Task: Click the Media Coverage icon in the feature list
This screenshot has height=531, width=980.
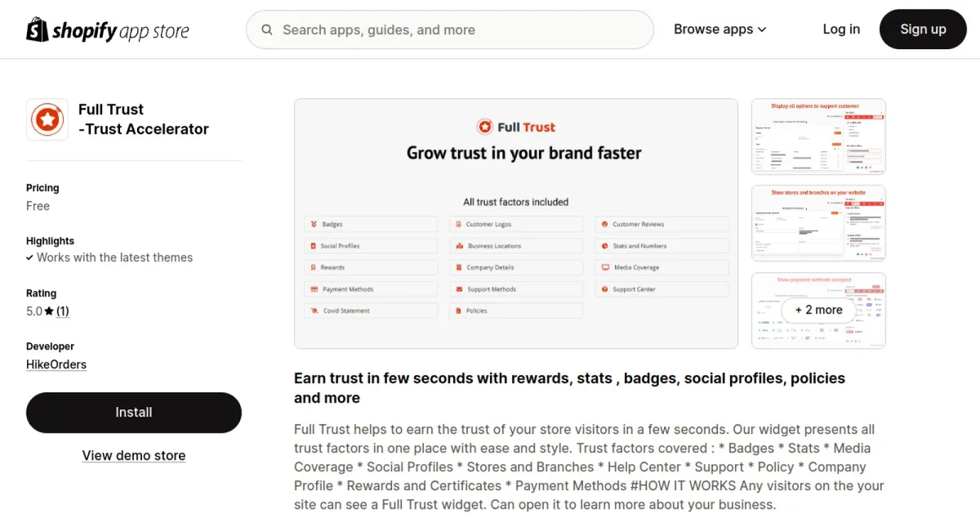Action: click(x=604, y=267)
